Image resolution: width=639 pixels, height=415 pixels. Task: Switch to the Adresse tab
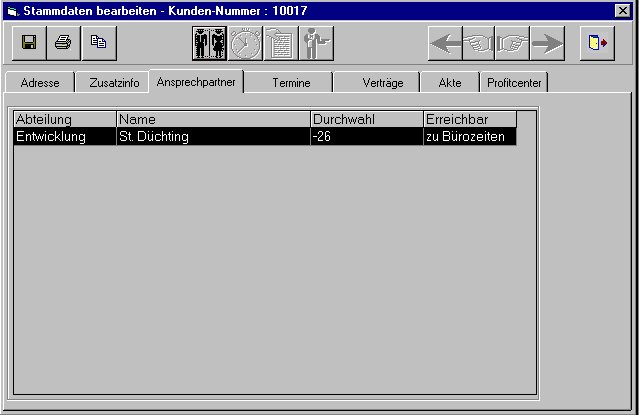click(x=39, y=83)
